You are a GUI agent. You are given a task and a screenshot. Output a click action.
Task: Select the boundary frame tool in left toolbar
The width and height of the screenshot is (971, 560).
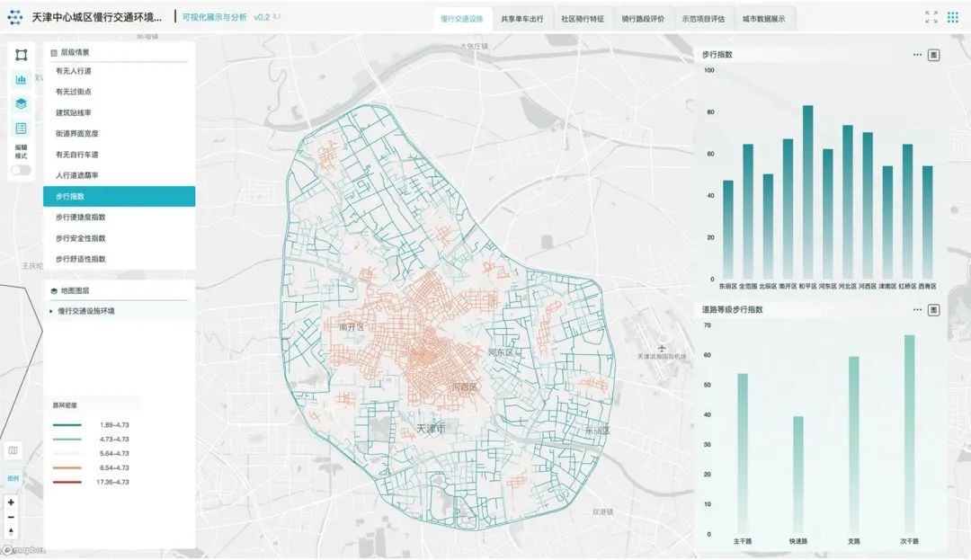pyautogui.click(x=21, y=55)
